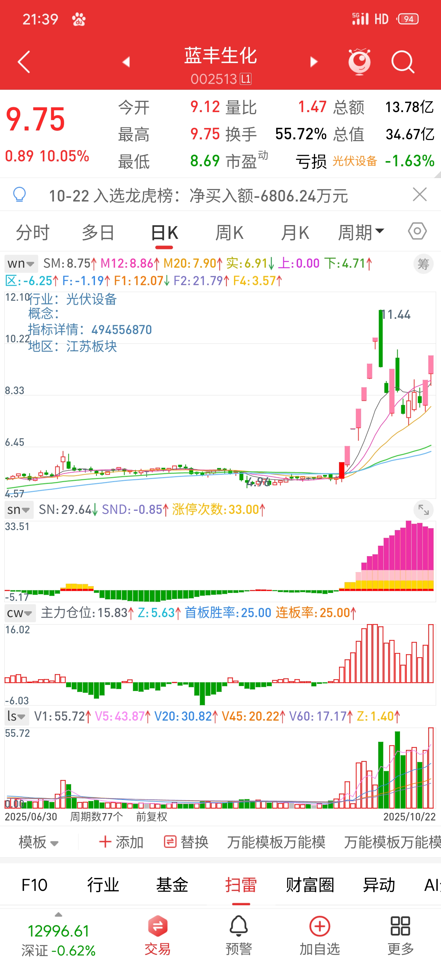Go to next stock with right triangle

[314, 62]
